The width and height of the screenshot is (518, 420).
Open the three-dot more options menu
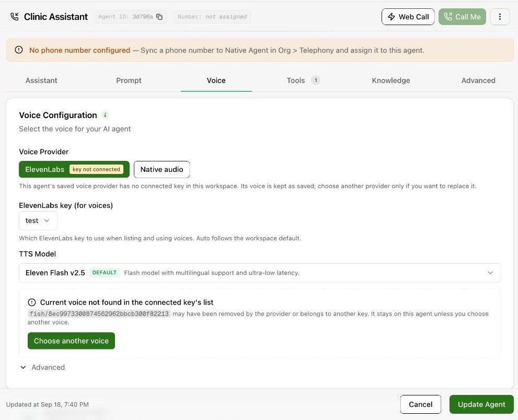pos(500,17)
